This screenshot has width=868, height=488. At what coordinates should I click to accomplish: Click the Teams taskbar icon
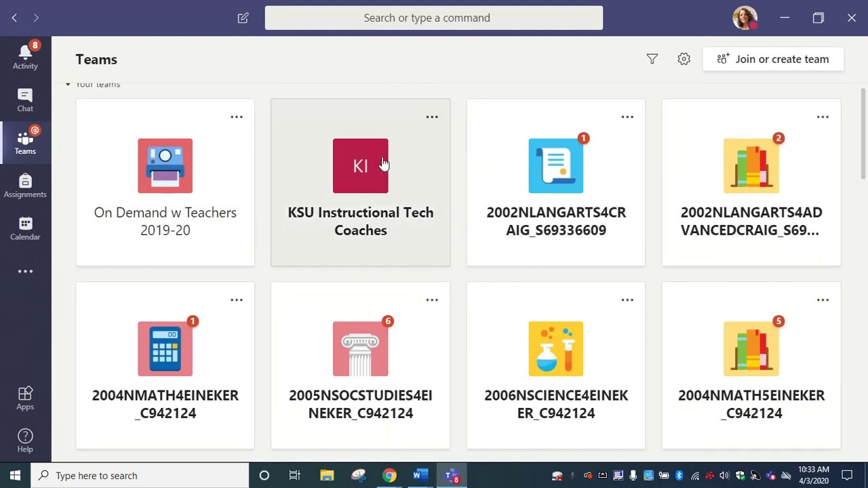pos(452,475)
